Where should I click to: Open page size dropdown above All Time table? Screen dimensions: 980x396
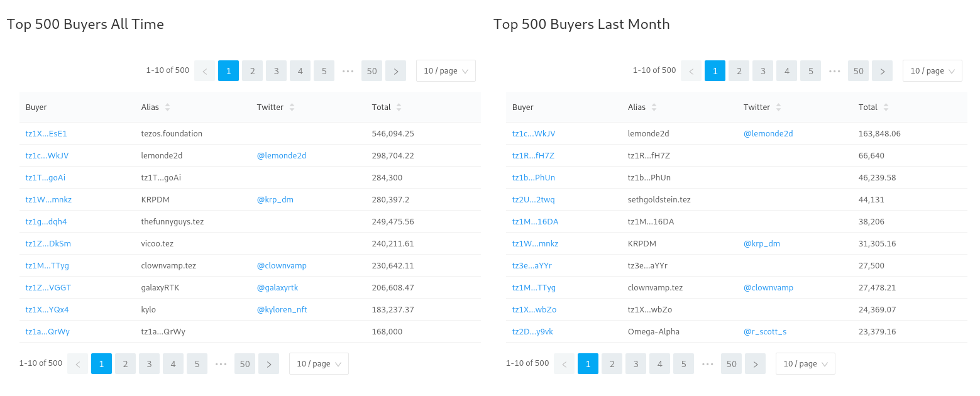click(x=446, y=71)
